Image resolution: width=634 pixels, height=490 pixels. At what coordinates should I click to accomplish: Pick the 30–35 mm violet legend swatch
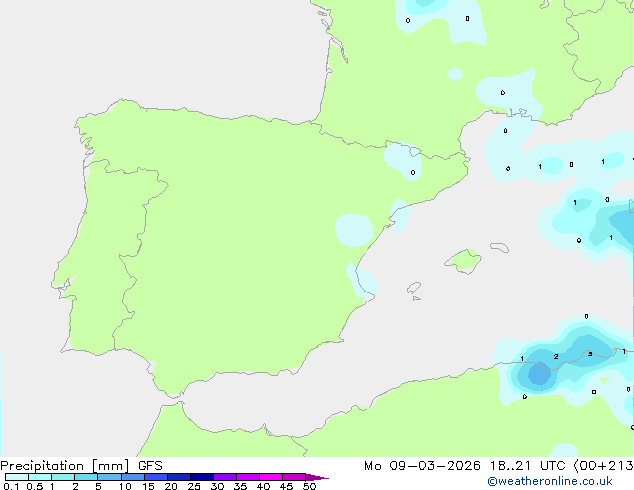[x=225, y=477]
